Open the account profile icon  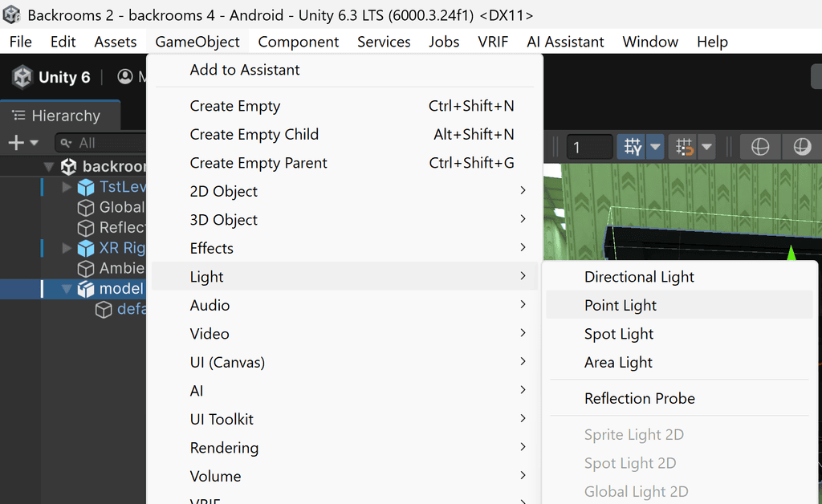pos(124,77)
